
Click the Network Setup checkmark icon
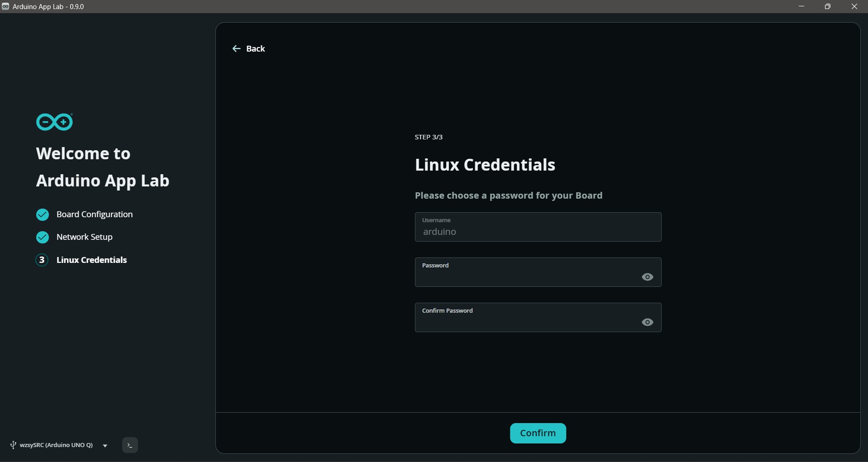(x=43, y=237)
